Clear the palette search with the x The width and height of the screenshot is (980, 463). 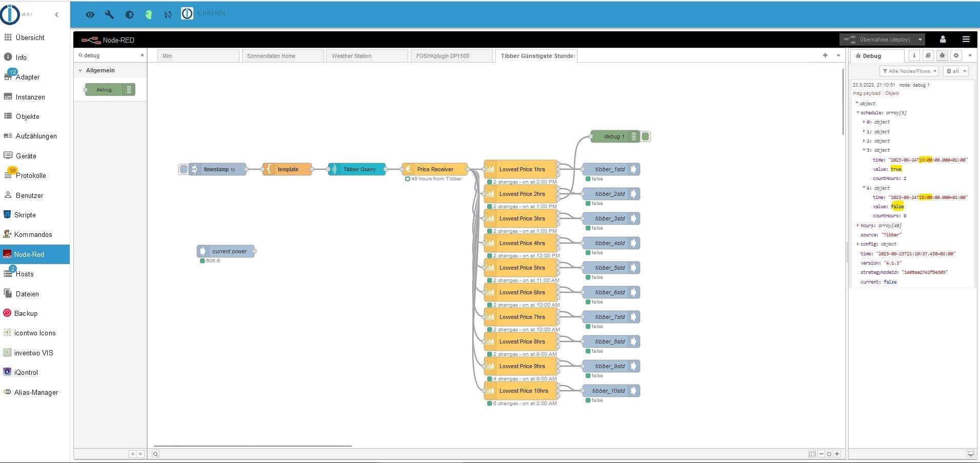point(143,55)
